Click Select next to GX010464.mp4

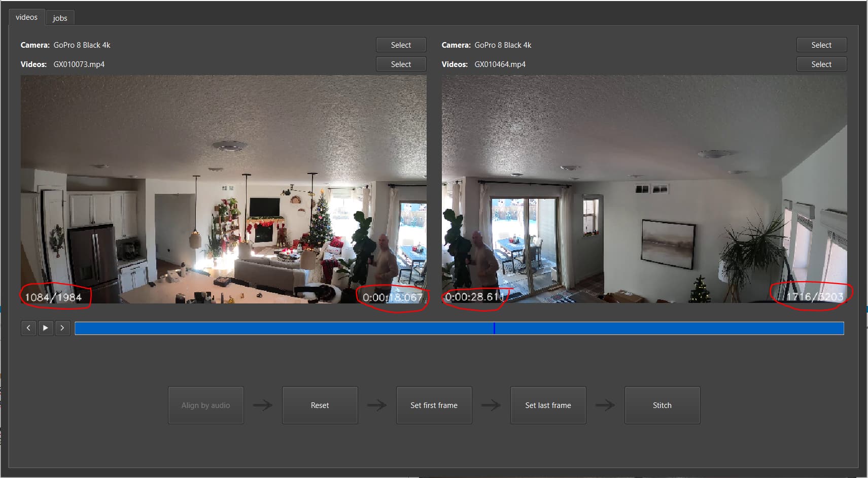(x=821, y=64)
